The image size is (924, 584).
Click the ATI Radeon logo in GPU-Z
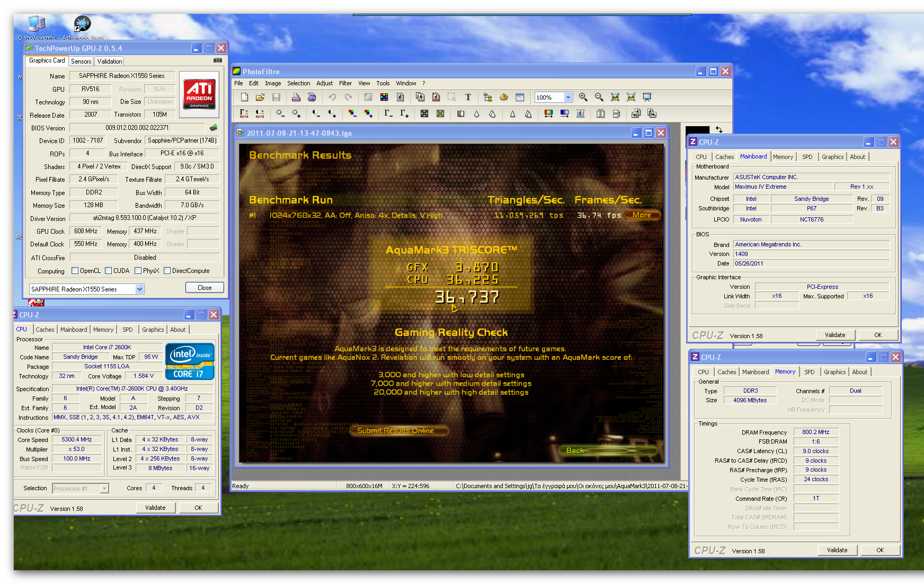click(199, 94)
